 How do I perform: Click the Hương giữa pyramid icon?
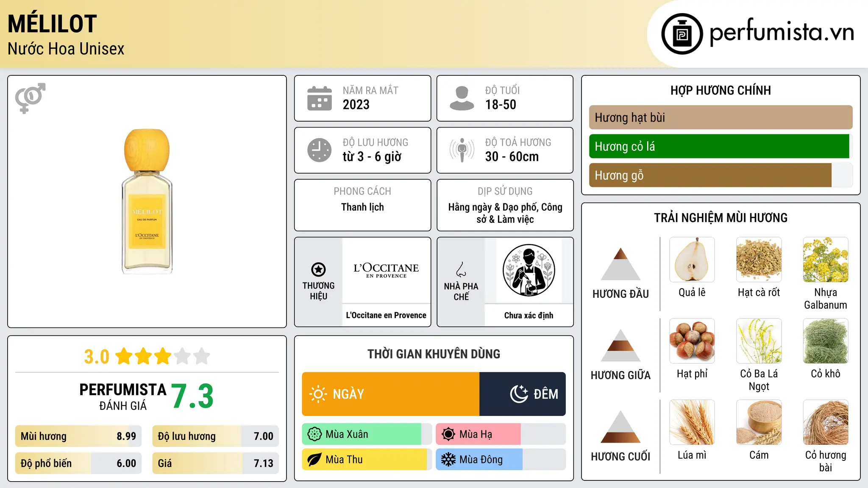pyautogui.click(x=620, y=345)
